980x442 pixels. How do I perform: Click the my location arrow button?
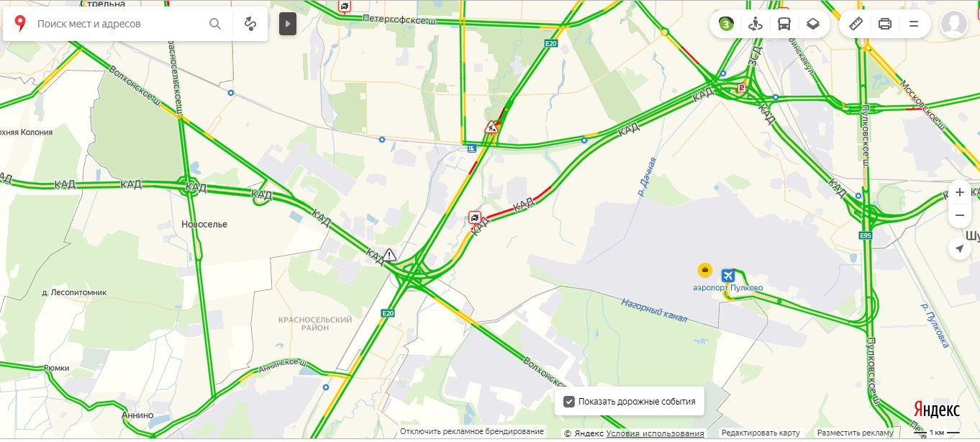959,248
